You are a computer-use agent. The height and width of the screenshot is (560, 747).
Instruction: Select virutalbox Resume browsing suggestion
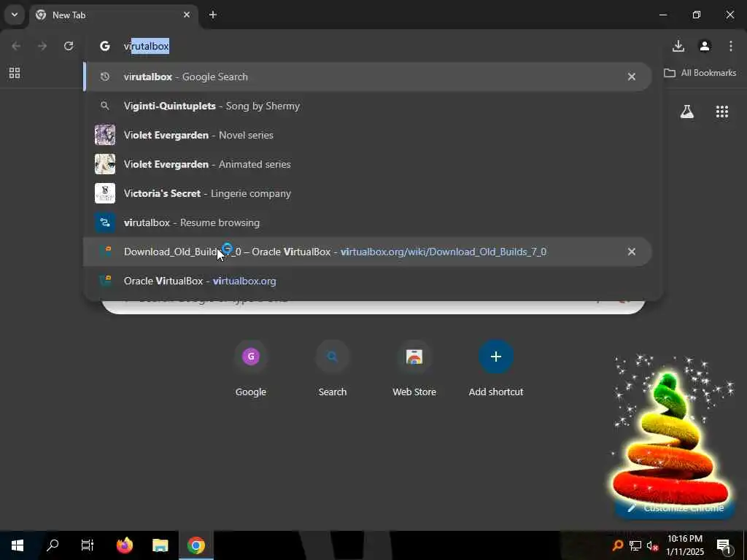coord(368,222)
